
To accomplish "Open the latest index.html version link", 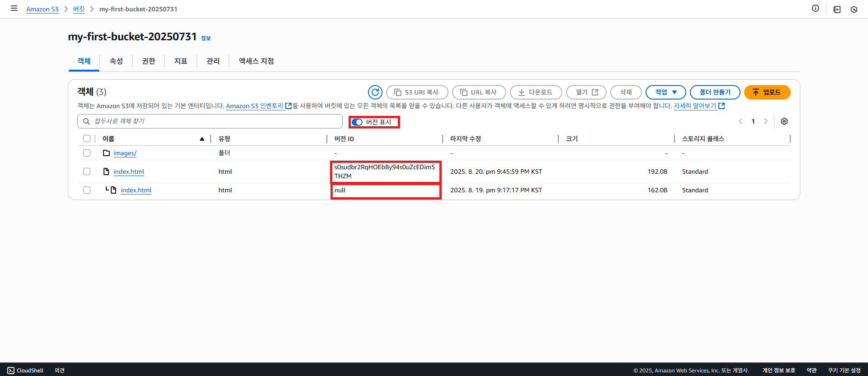I will point(129,171).
